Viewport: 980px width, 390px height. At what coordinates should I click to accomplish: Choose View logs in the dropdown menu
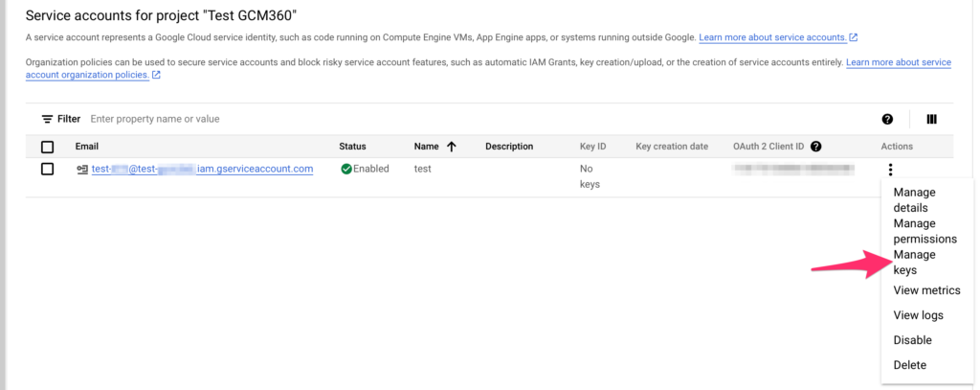pyautogui.click(x=918, y=315)
